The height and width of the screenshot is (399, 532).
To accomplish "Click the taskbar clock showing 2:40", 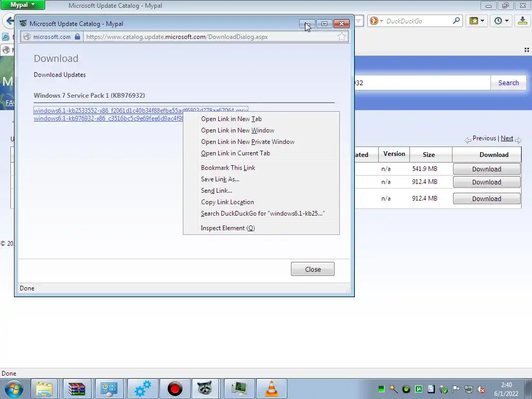I will (x=506, y=389).
